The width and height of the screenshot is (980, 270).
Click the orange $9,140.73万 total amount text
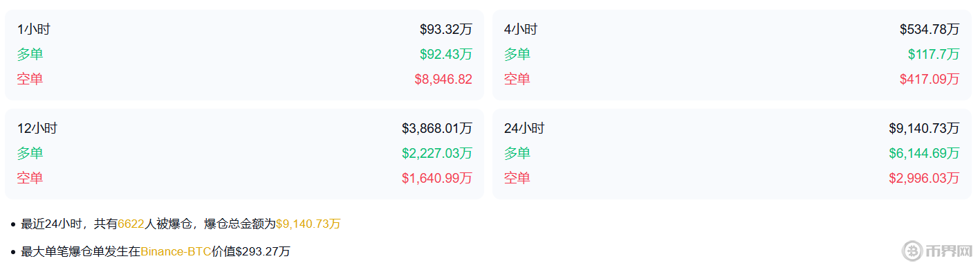(x=308, y=224)
